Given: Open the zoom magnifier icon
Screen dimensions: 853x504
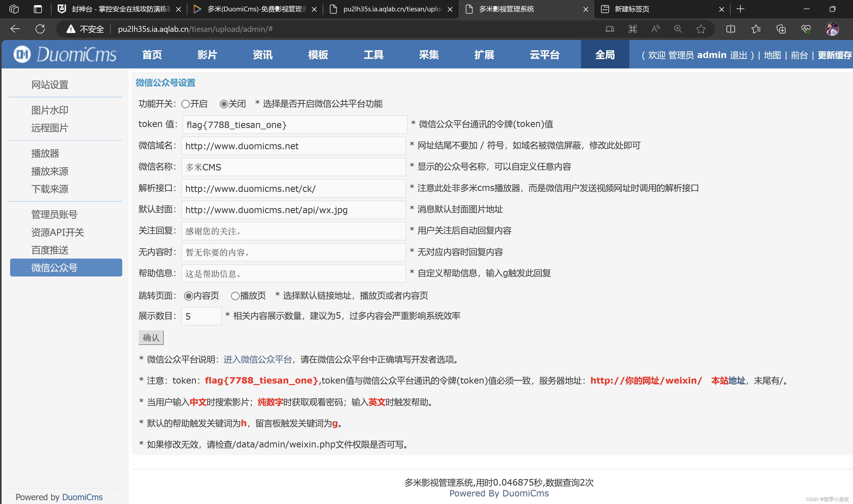Looking at the screenshot, I should pos(678,29).
